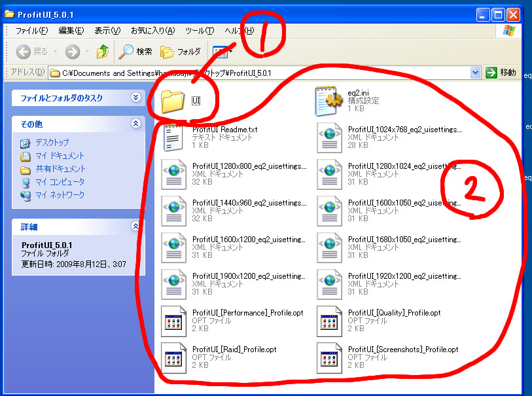Select ProfitUI_[Raid]_Profile.opt file

pyautogui.click(x=219, y=357)
